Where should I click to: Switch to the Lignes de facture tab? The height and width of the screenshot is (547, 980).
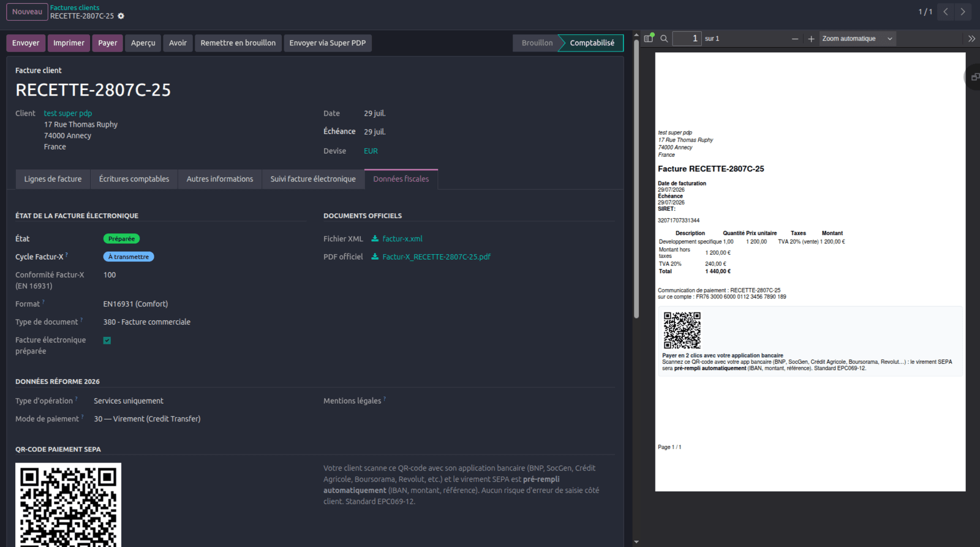(x=53, y=179)
